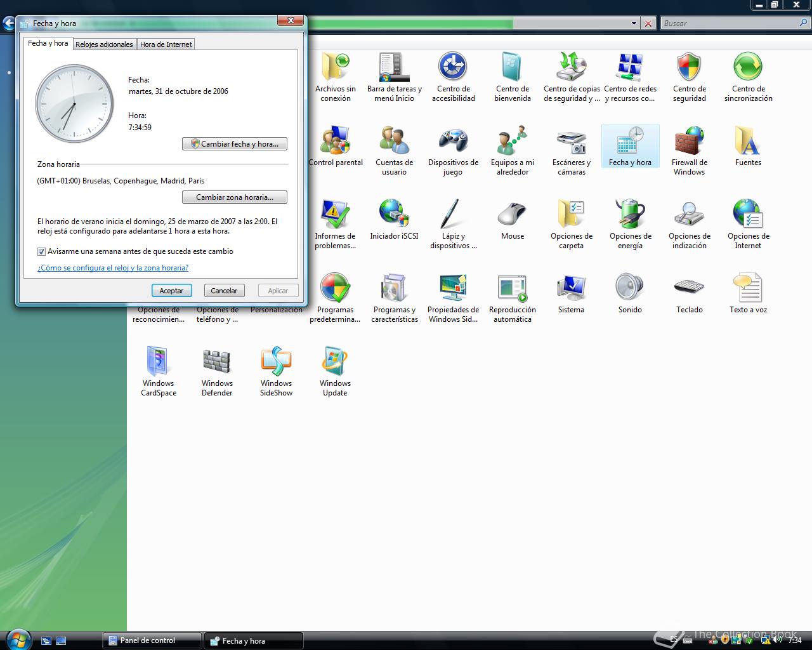Open Centro de redes y recursos compartidos
This screenshot has width=812, height=650.
point(630,77)
